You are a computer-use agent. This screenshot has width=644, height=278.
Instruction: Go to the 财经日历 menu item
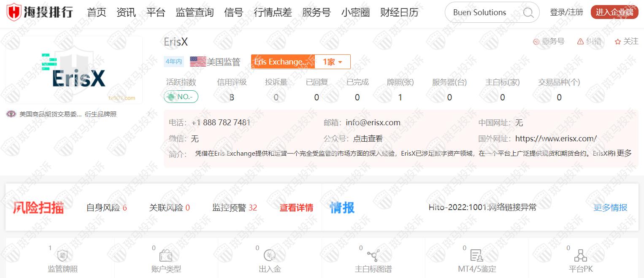tap(399, 13)
